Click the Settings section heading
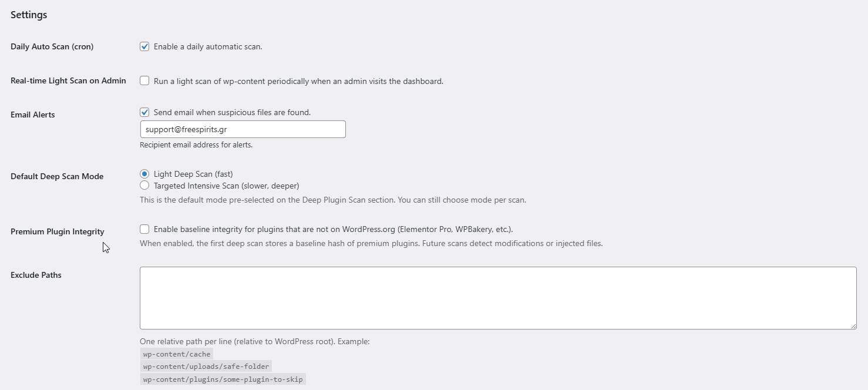The height and width of the screenshot is (390, 868). coord(29,15)
